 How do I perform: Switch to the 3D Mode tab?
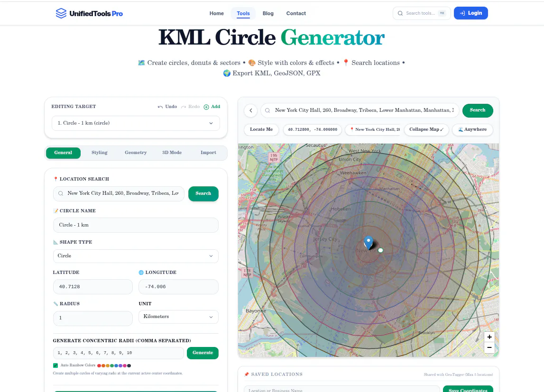(172, 153)
